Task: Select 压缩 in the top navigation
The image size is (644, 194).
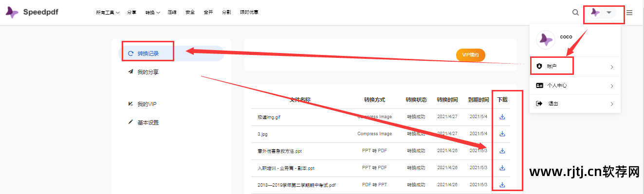Action: [x=172, y=13]
